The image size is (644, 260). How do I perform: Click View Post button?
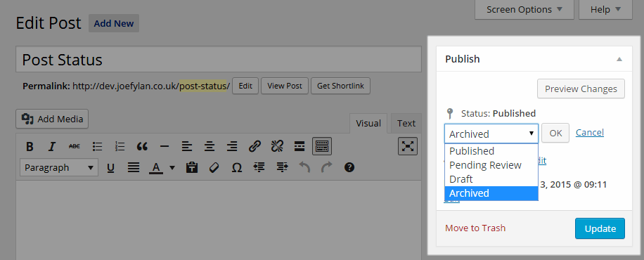(285, 86)
